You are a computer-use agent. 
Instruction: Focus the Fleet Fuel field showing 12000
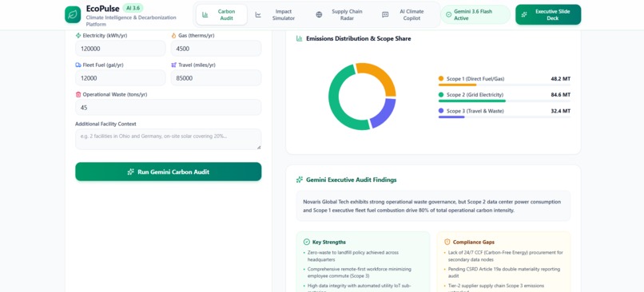[x=121, y=78]
